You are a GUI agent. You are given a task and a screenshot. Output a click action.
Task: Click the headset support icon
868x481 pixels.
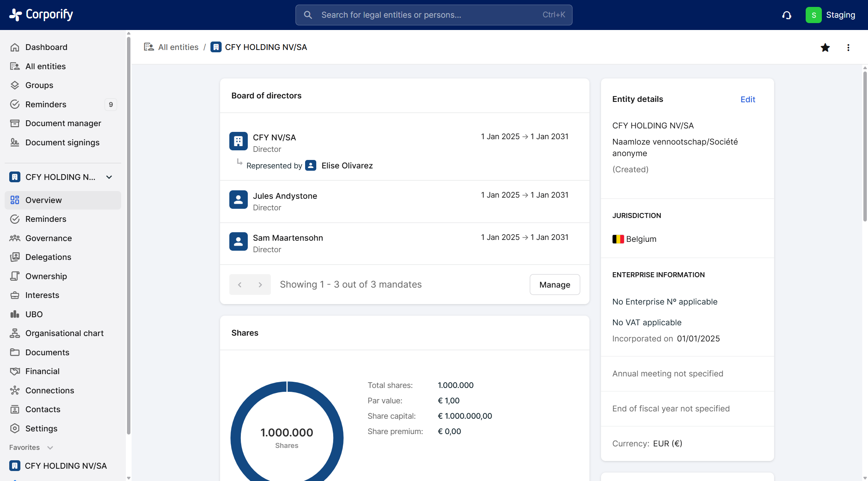click(787, 15)
